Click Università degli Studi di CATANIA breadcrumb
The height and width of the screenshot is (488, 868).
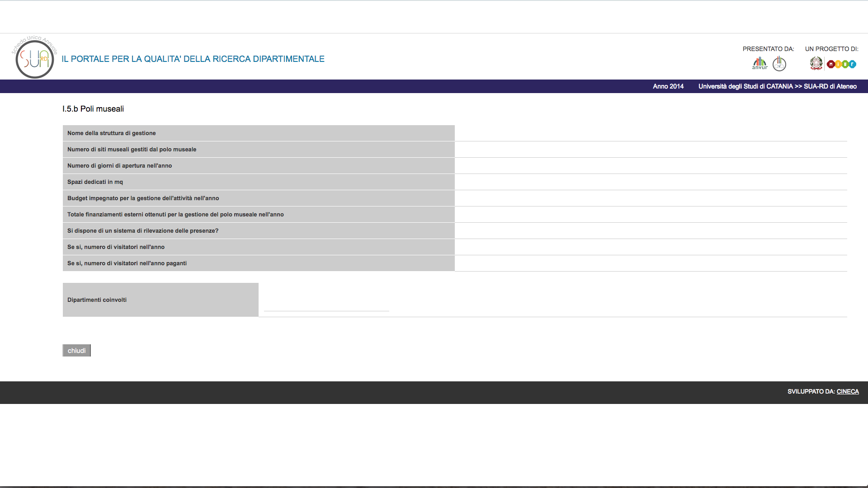pyautogui.click(x=745, y=86)
